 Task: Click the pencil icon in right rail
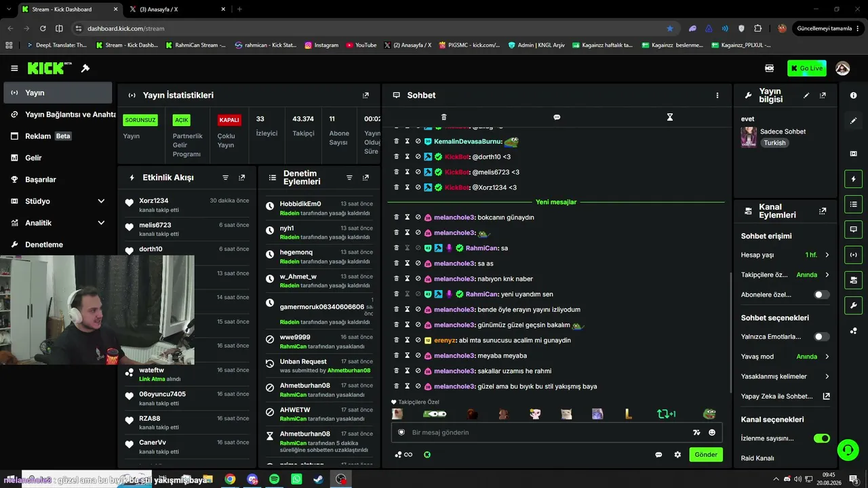(x=853, y=121)
